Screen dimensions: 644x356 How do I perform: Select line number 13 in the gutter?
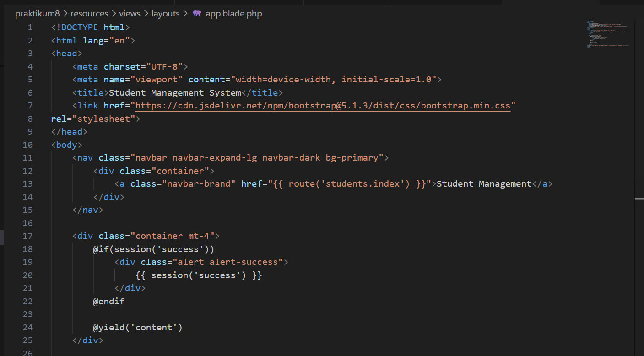[27, 184]
